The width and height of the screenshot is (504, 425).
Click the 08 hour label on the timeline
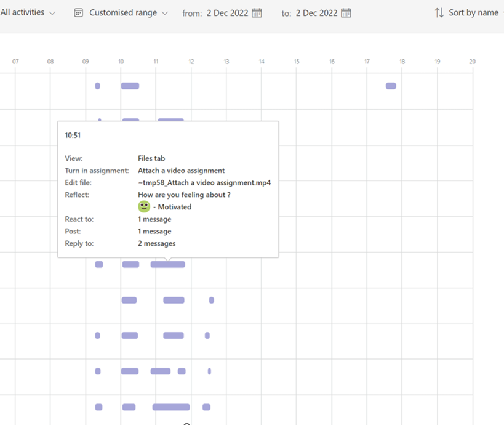coord(50,62)
